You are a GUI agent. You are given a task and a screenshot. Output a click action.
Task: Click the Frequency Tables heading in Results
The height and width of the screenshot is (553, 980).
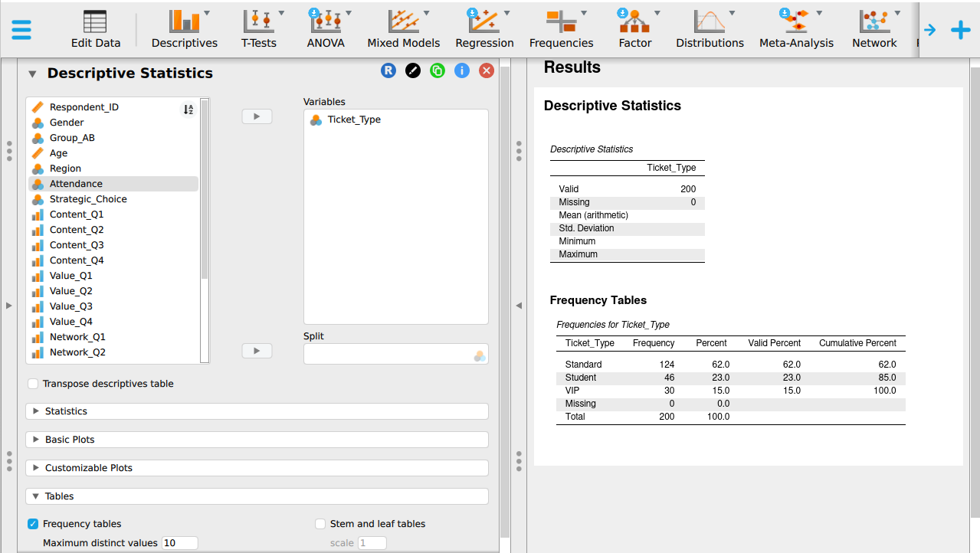(x=598, y=300)
